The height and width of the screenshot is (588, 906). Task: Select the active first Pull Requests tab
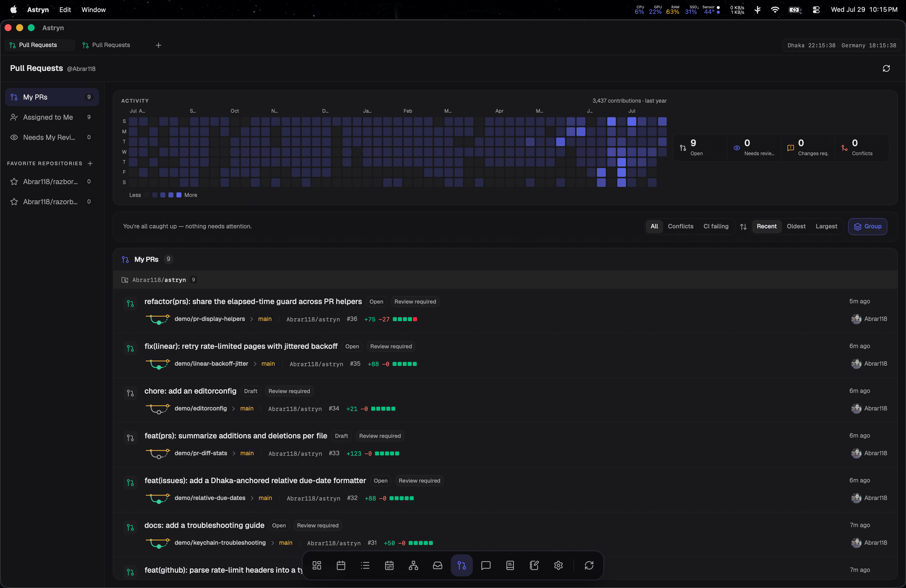coord(40,45)
